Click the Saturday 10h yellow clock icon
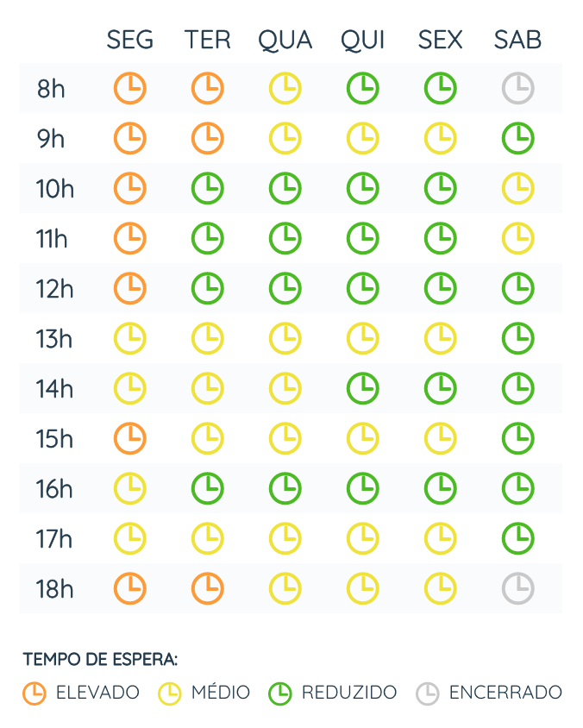The image size is (583, 728). click(518, 188)
